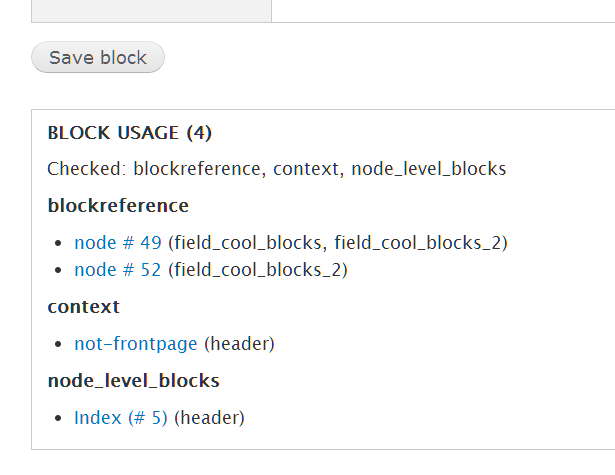Select the node_level_blocks section heading
The width and height of the screenshot is (615, 475).
[x=133, y=380]
